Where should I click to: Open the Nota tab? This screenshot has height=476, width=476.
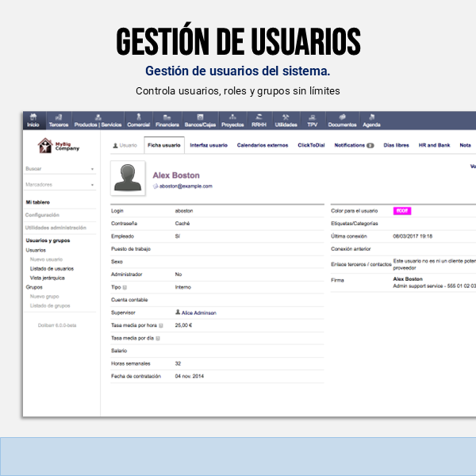point(465,145)
